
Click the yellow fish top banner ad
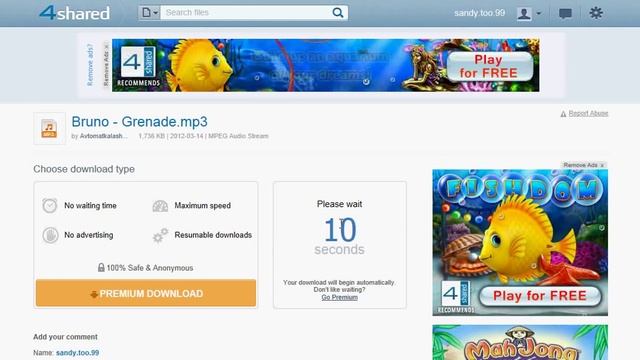click(325, 65)
